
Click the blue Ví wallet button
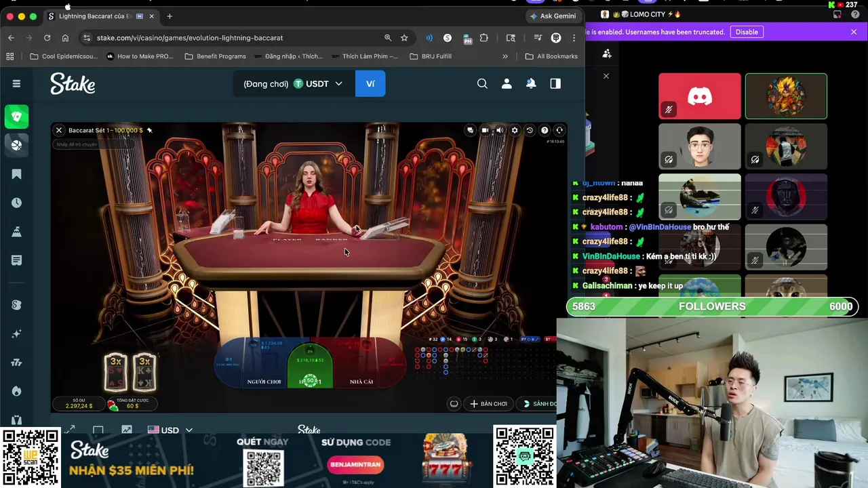(370, 84)
